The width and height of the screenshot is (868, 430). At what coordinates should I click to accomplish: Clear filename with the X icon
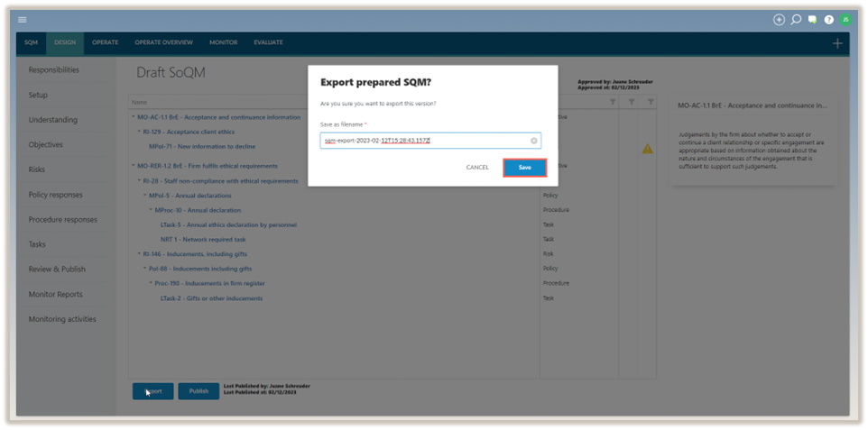pyautogui.click(x=533, y=141)
